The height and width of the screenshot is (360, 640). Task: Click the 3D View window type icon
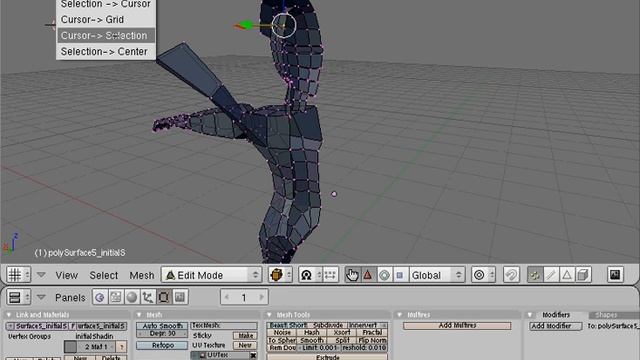pos(18,275)
